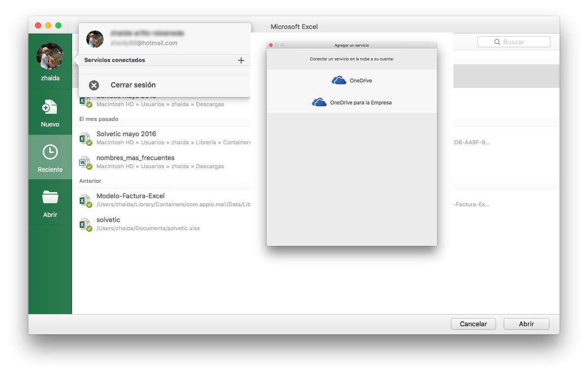Click the account avatar in popup header
The width and height of the screenshot is (588, 375).
pyautogui.click(x=95, y=39)
